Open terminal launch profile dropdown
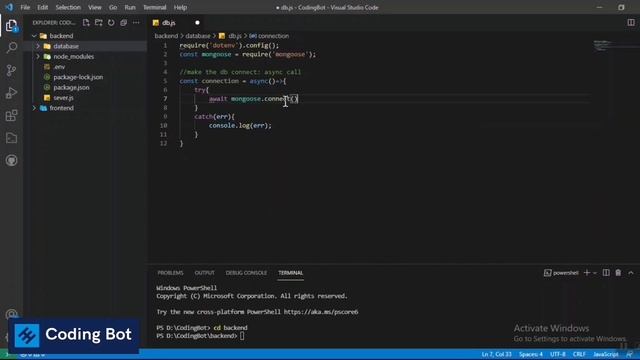Image resolution: width=640 pixels, height=360 pixels. click(x=595, y=273)
